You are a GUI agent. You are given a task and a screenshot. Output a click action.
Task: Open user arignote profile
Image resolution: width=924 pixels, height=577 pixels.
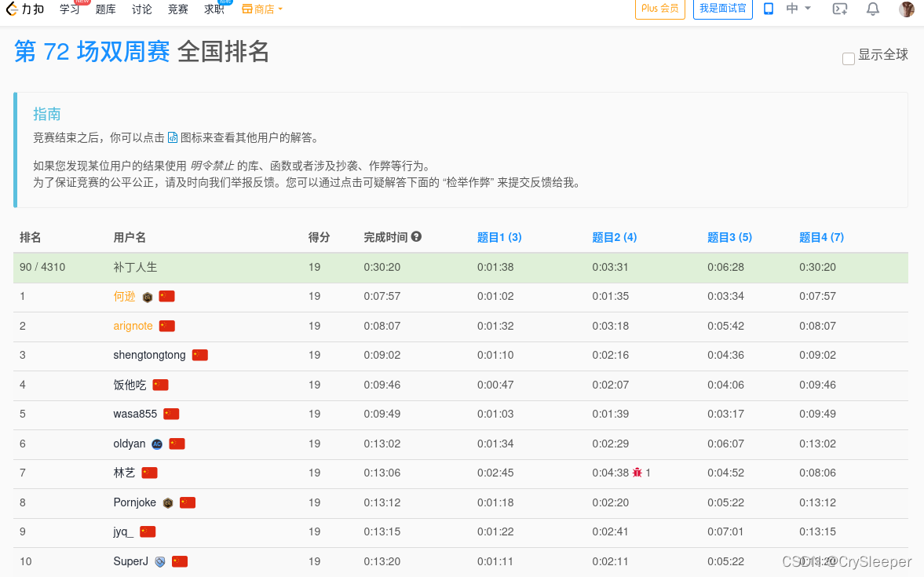click(133, 326)
